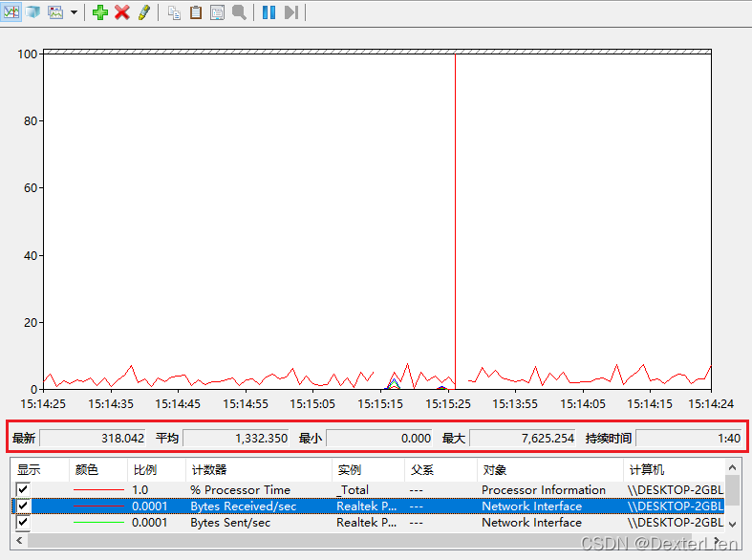752x560 pixels.
Task: Freeze display with pause icon
Action: [x=269, y=12]
